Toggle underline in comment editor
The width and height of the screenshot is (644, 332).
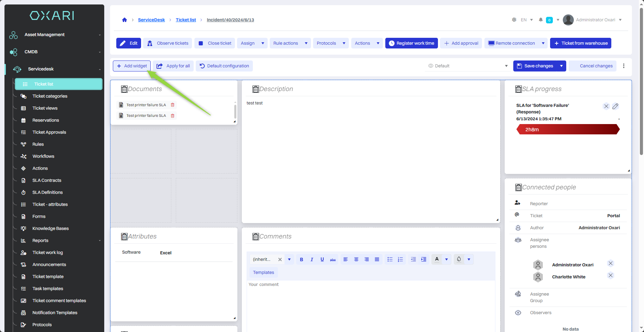(322, 259)
